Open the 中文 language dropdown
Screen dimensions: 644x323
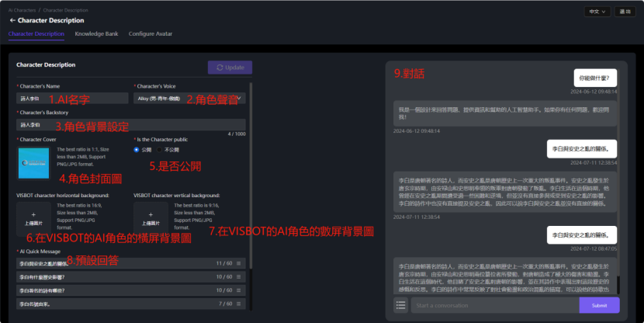coord(596,12)
